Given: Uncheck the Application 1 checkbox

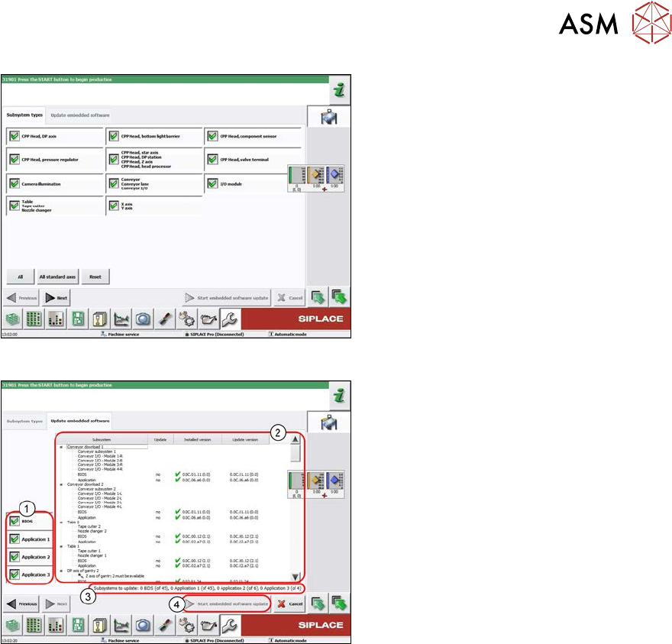Looking at the screenshot, I should pyautogui.click(x=15, y=539).
